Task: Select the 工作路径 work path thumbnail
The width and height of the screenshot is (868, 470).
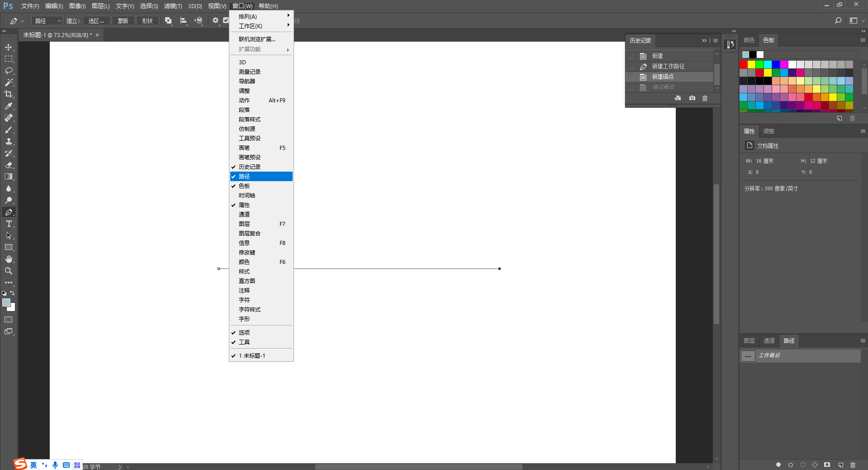Action: pos(748,356)
